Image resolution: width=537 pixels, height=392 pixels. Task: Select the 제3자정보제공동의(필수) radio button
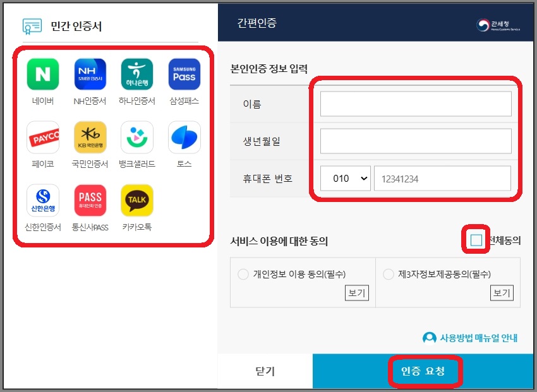(388, 273)
